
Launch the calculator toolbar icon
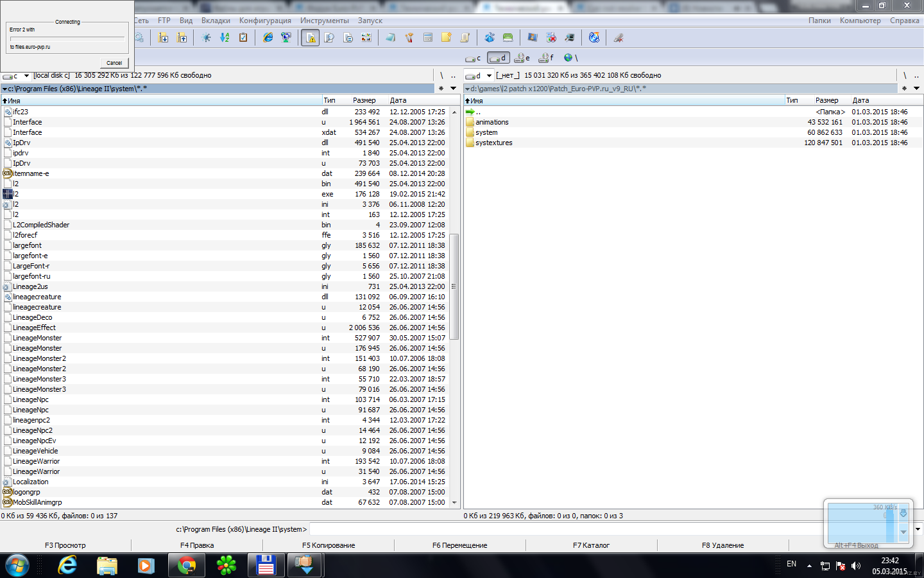coord(428,38)
